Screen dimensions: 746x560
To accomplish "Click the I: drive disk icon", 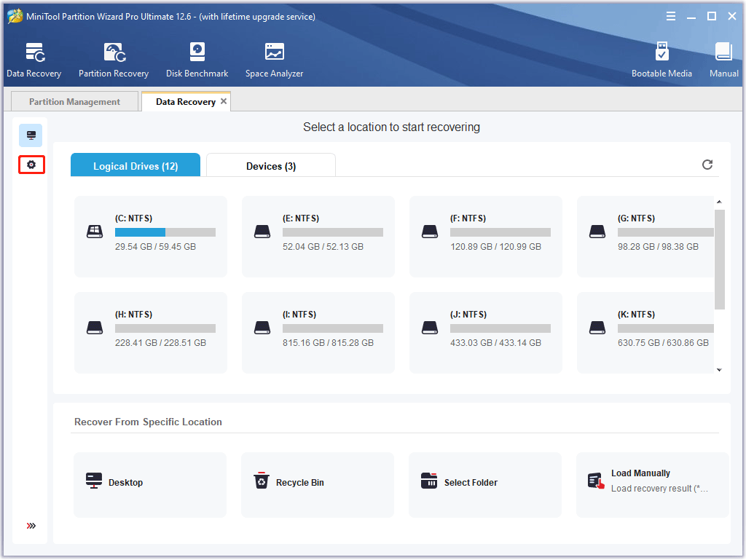I will (262, 328).
